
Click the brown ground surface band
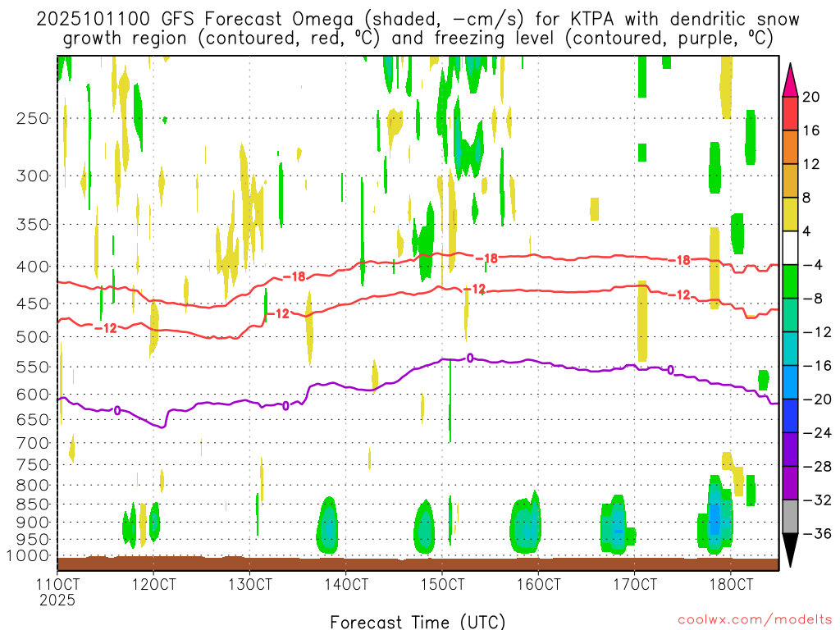(x=418, y=564)
